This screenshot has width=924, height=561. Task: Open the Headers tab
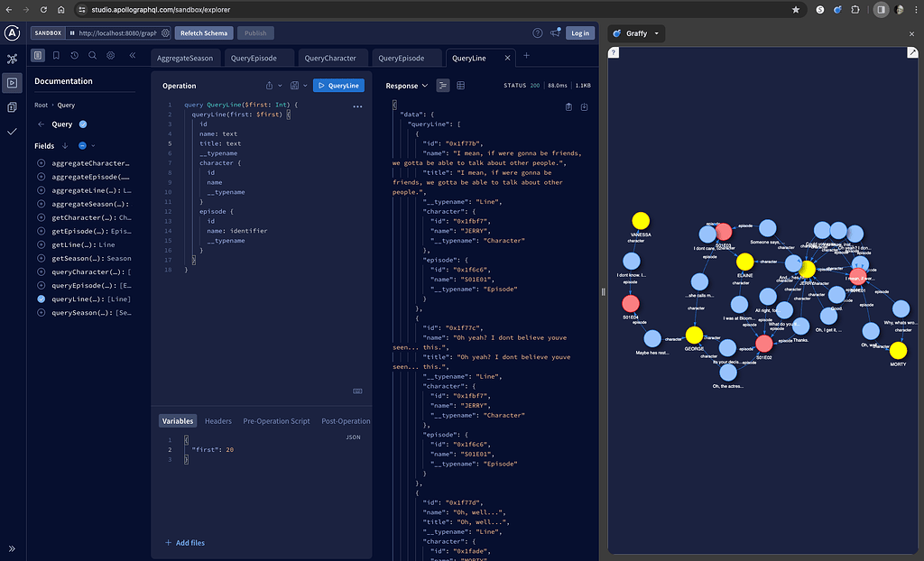click(218, 421)
